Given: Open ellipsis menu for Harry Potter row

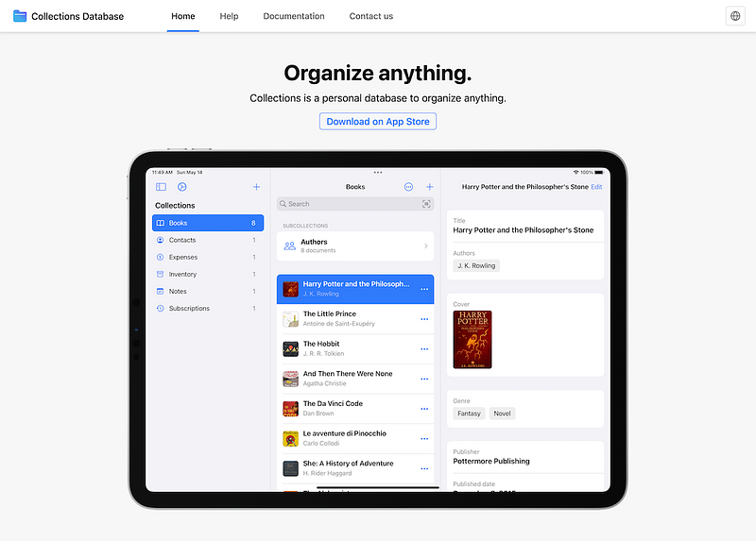Looking at the screenshot, I should pos(424,289).
